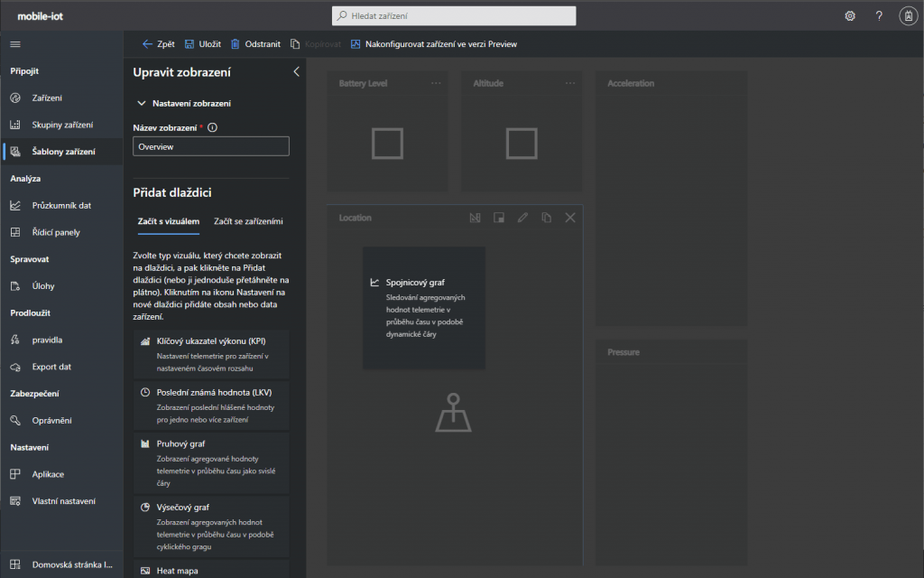Open Průzkumník dat in the sidebar

click(61, 205)
